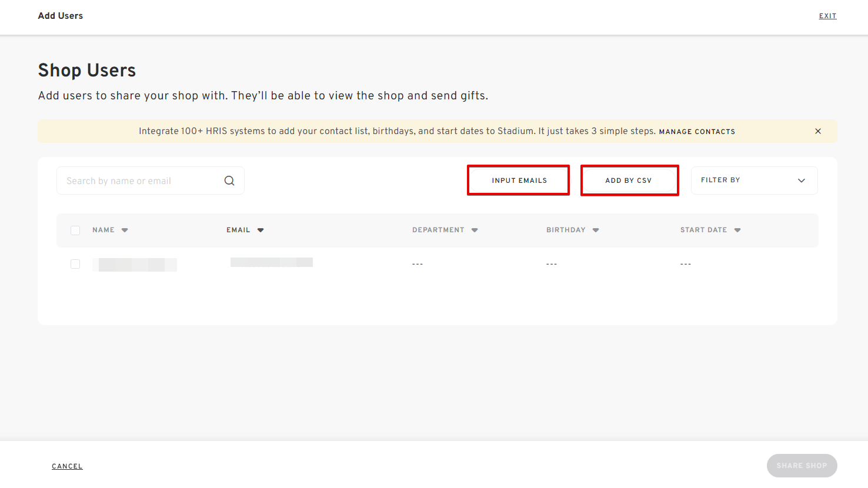The image size is (868, 488).
Task: Click the Department column header label
Action: tap(438, 230)
